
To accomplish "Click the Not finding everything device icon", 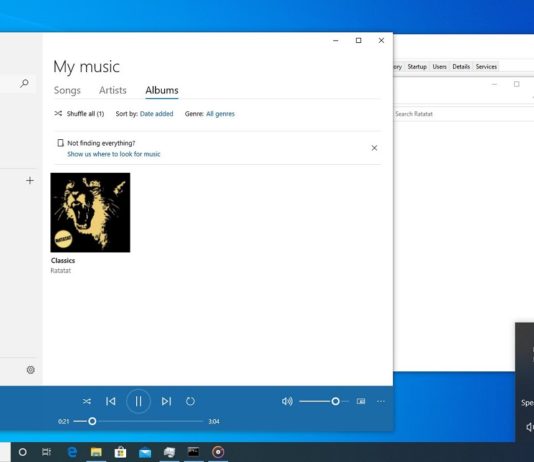I will coord(60,143).
